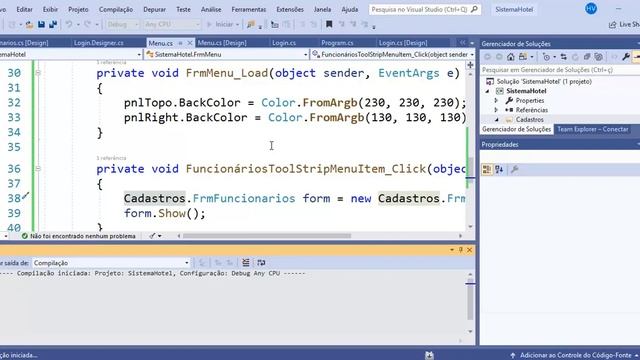This screenshot has height=360, width=640.
Task: Toggle auto-hide pin on Output panel
Action: pos(461,249)
